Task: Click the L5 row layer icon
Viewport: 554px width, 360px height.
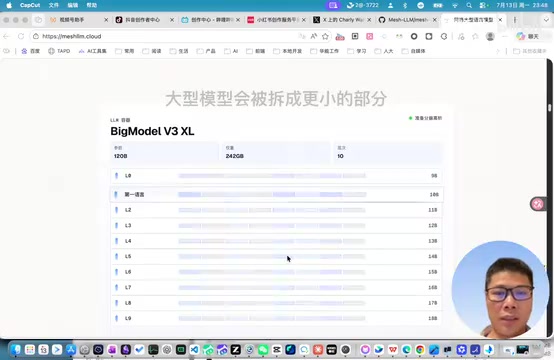Action: click(117, 256)
